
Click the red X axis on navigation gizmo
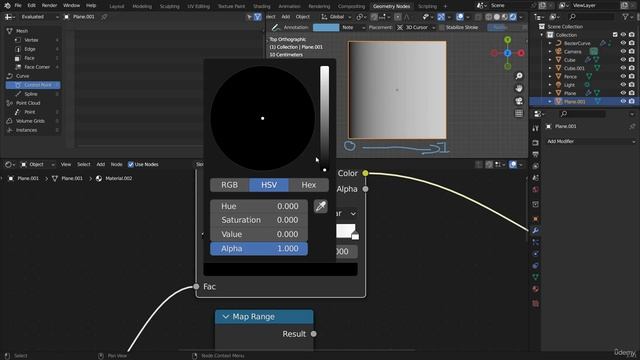(521, 53)
